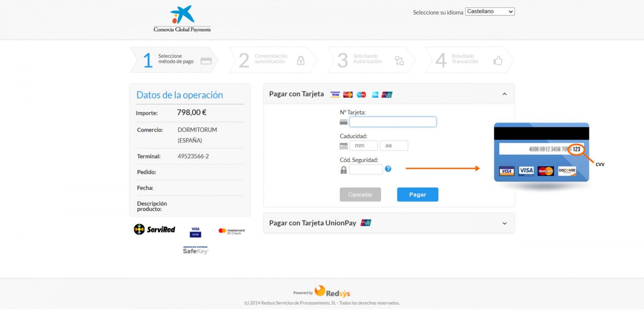Viewport: 644px width, 314px height.
Task: Click the American Express icon in card header
Action: coord(375,95)
